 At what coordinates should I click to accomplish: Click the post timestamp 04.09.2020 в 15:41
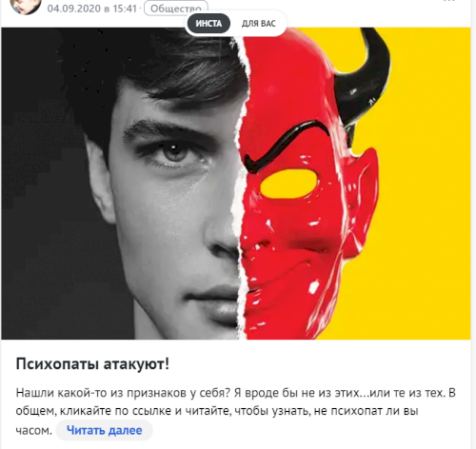(x=92, y=9)
